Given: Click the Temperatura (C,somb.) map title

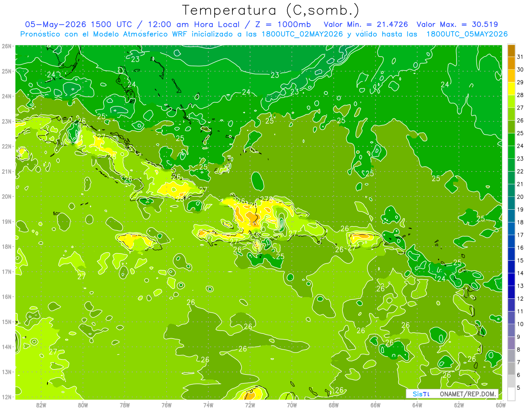Looking at the screenshot, I should 270,10.
